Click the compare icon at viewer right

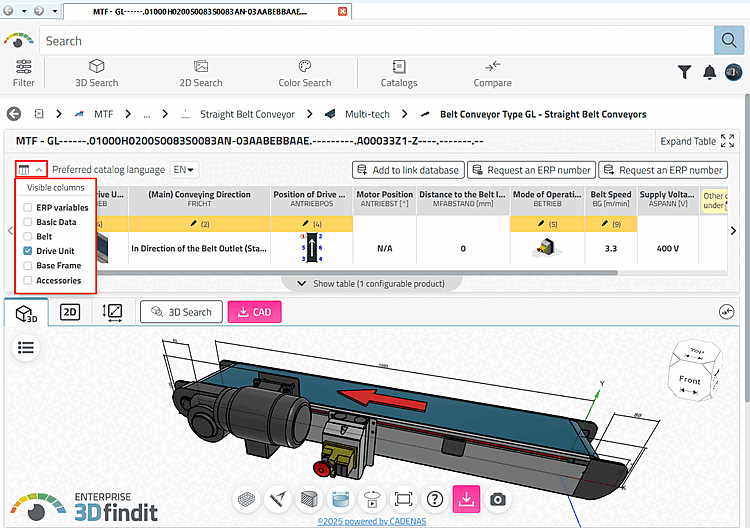pyautogui.click(x=727, y=312)
